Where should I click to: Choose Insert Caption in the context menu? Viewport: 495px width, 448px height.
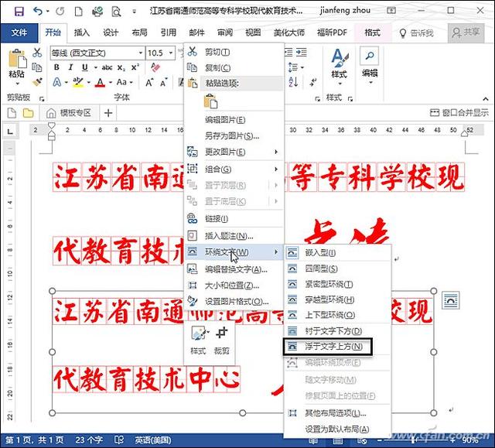tap(234, 236)
